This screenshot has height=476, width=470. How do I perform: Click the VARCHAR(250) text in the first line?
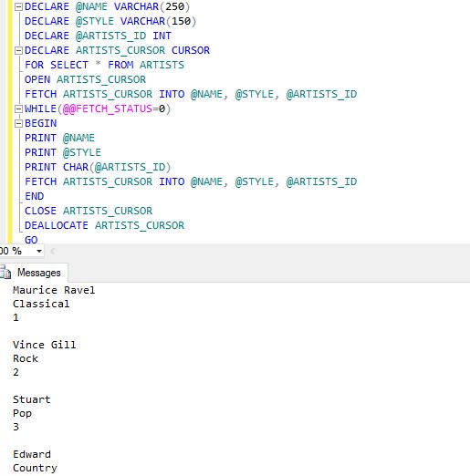click(x=151, y=6)
